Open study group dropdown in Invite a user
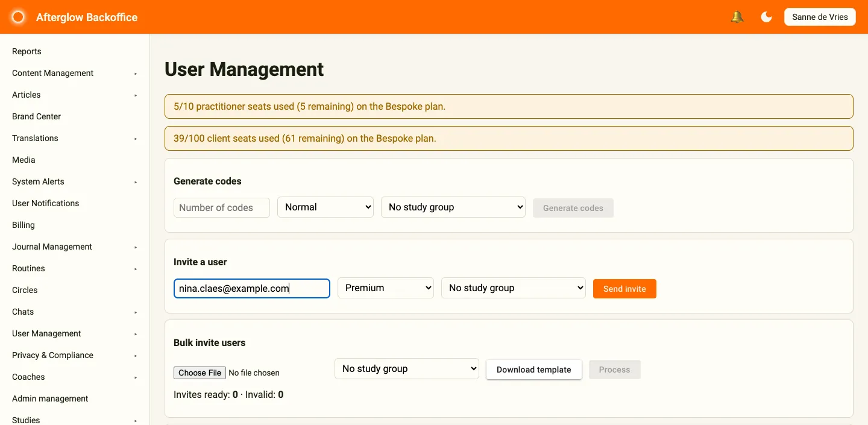This screenshot has width=868, height=425. (x=514, y=288)
